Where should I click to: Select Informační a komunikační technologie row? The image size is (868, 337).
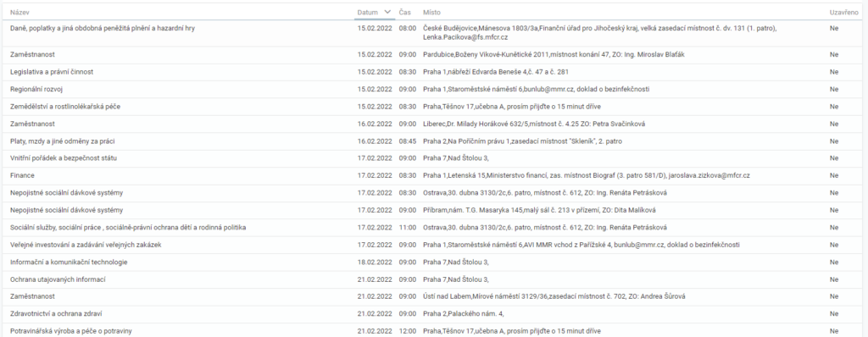[434, 262]
